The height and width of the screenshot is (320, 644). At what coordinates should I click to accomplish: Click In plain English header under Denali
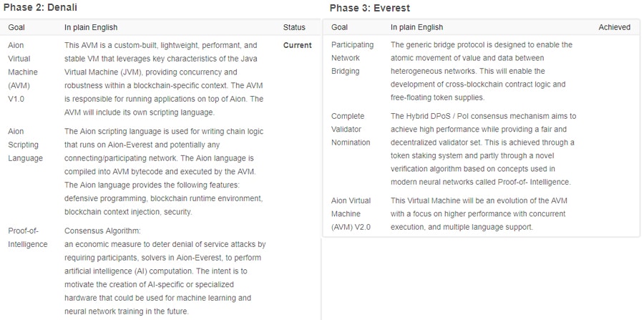pos(91,27)
